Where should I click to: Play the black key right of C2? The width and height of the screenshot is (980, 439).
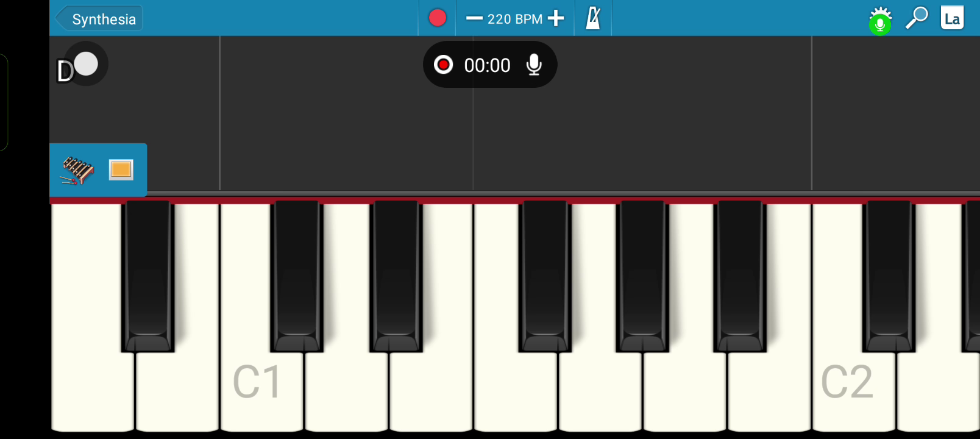(889, 276)
